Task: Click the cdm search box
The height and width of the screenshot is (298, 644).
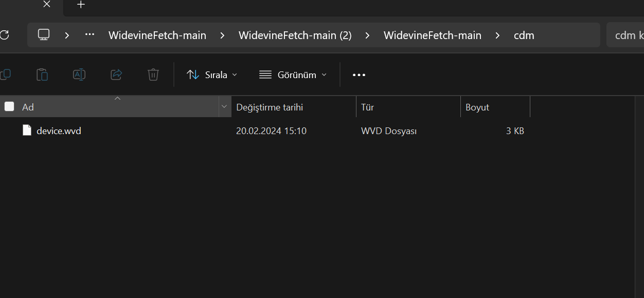Action: pos(627,35)
